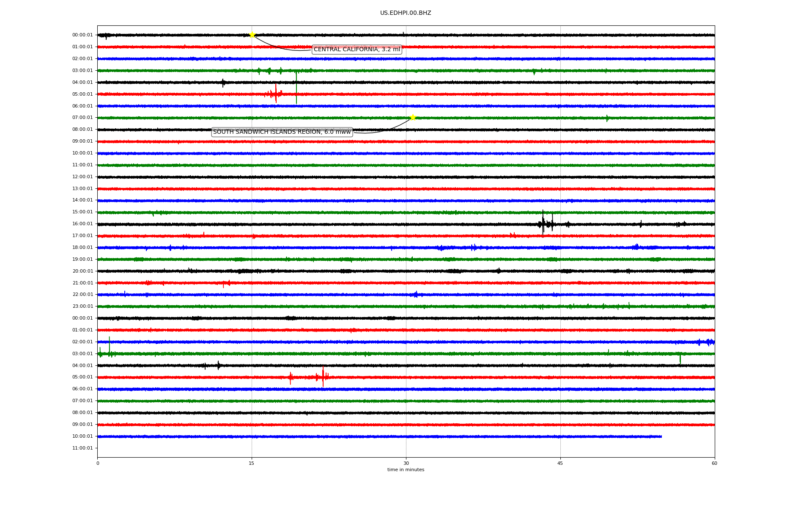812x508 pixels.
Task: Click the 12:00:01 row label
Action: (82, 177)
